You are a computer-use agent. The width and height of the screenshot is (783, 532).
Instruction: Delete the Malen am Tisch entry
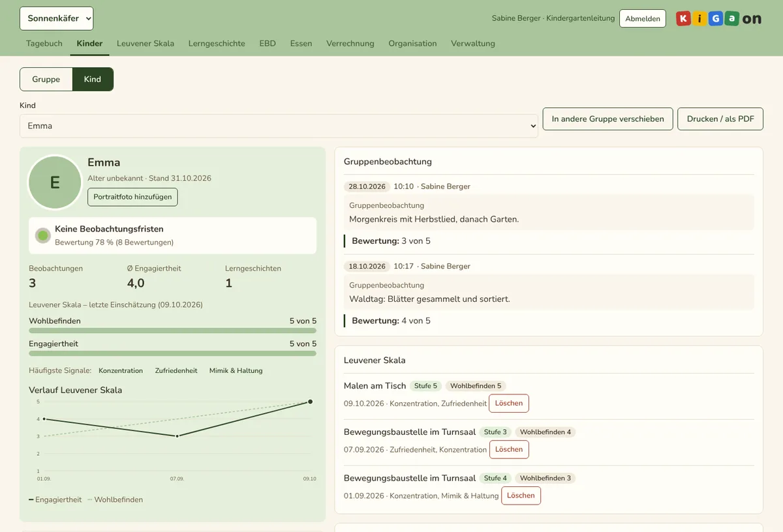click(x=509, y=404)
